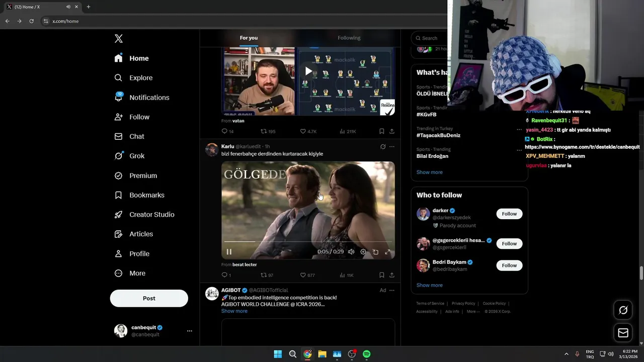Image resolution: width=644 pixels, height=362 pixels.
Task: Toggle picture-in-picture on Karlu video
Action: [375, 252]
